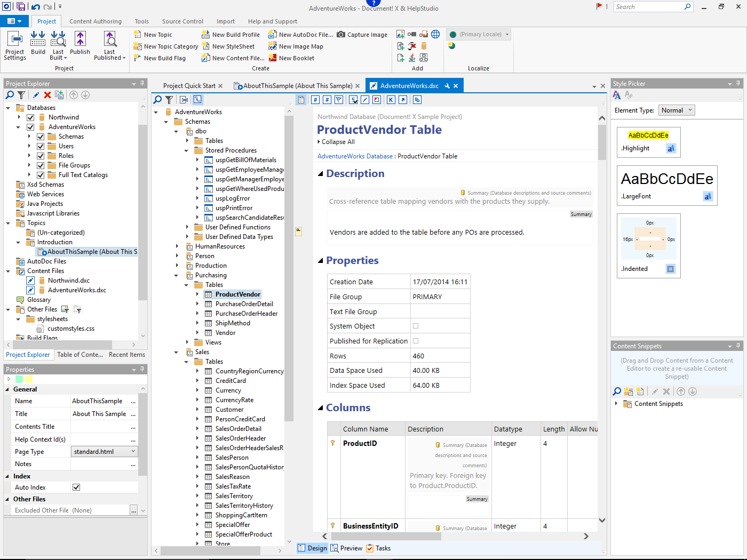This screenshot has width=747, height=560.
Task: Publish the project using the Publish icon
Action: (x=80, y=43)
